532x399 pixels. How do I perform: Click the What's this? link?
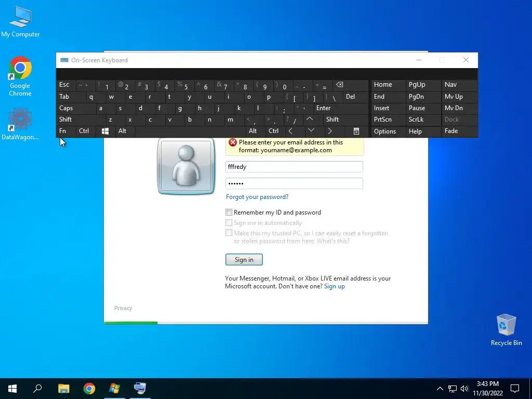tap(333, 241)
